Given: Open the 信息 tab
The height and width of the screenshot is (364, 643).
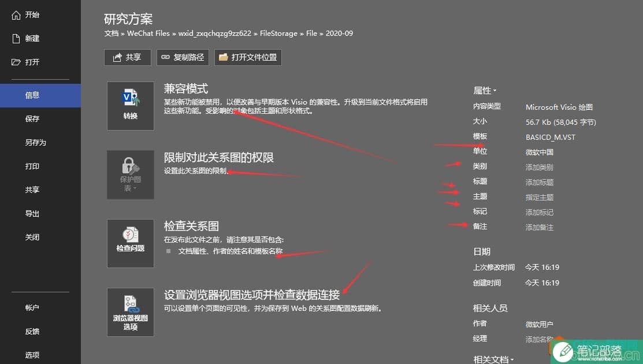Looking at the screenshot, I should click(x=40, y=95).
